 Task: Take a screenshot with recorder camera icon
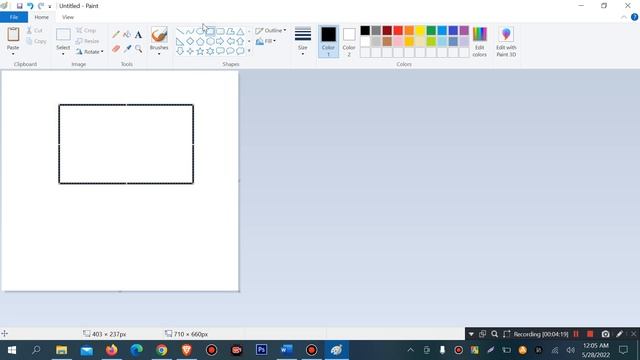[x=605, y=334]
